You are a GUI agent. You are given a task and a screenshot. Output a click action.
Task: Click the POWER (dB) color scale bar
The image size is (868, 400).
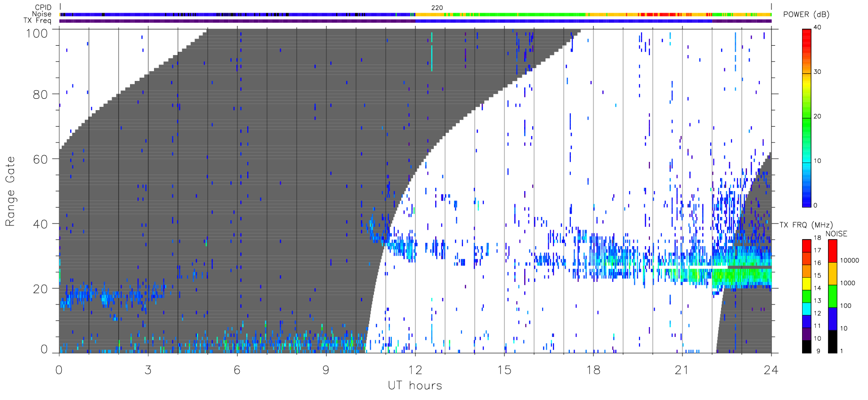[807, 118]
